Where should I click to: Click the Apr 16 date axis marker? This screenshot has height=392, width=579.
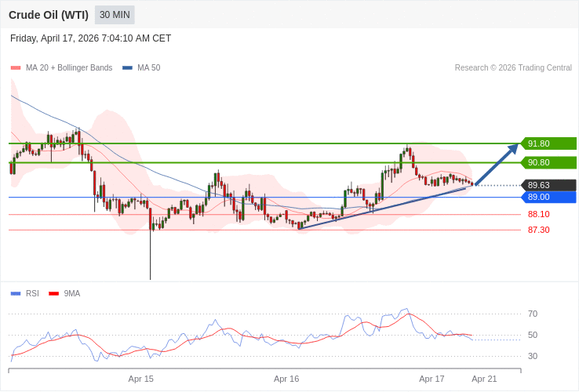[x=286, y=379]
